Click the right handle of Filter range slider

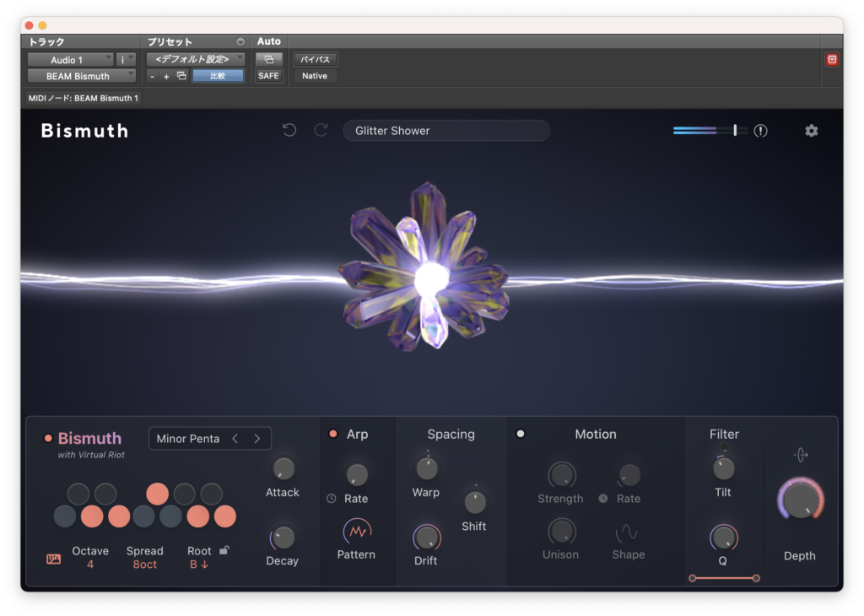756,578
